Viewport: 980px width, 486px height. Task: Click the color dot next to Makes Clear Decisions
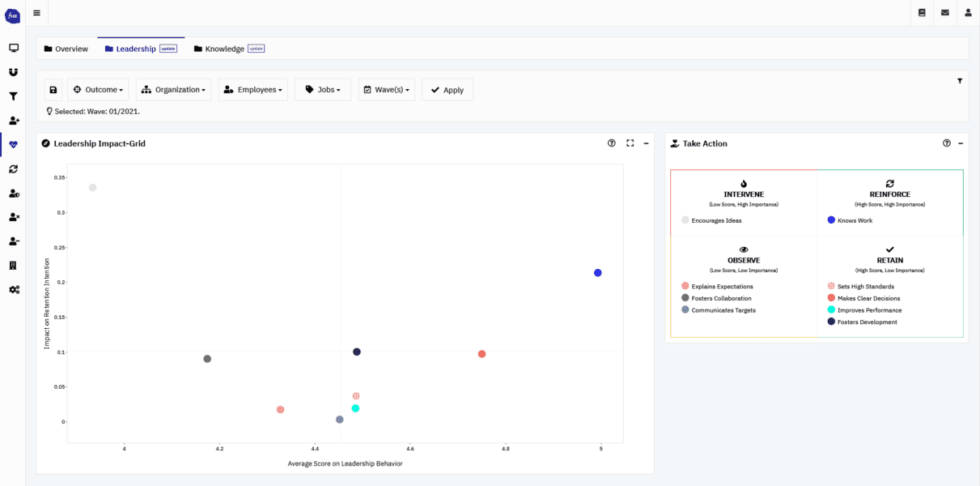[829, 298]
